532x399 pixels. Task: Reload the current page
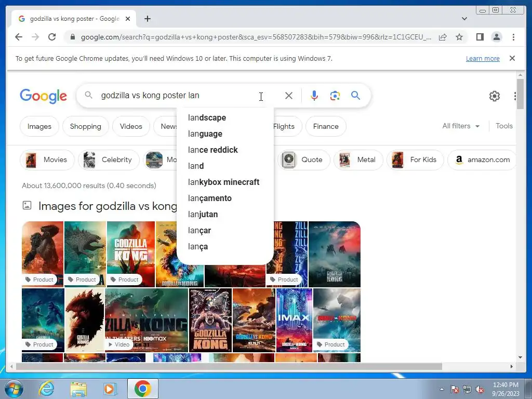click(x=52, y=37)
